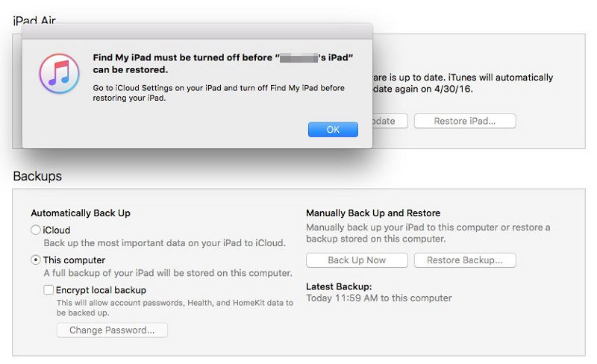Click the Backups section heading
Screen dimensions: 597x364
[x=37, y=176]
